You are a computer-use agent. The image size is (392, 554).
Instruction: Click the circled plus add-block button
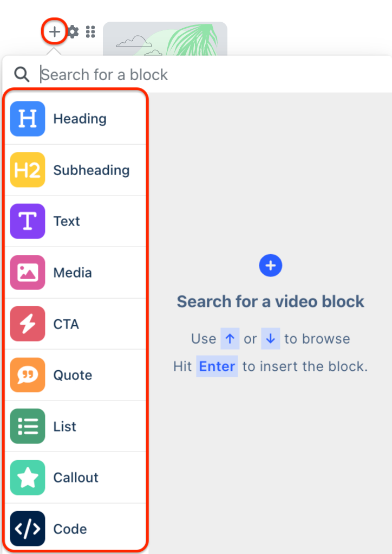pyautogui.click(x=54, y=31)
